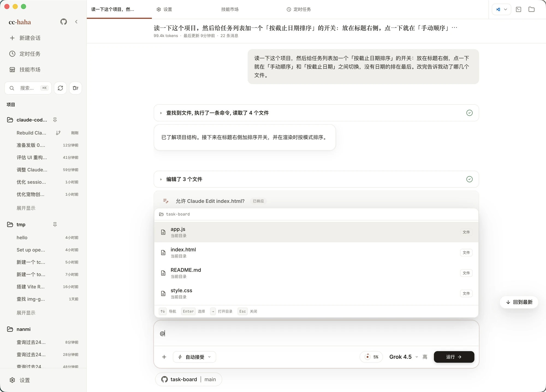The width and height of the screenshot is (546, 392).
Task: Switch to the 定时任务 tab
Action: (299, 9)
